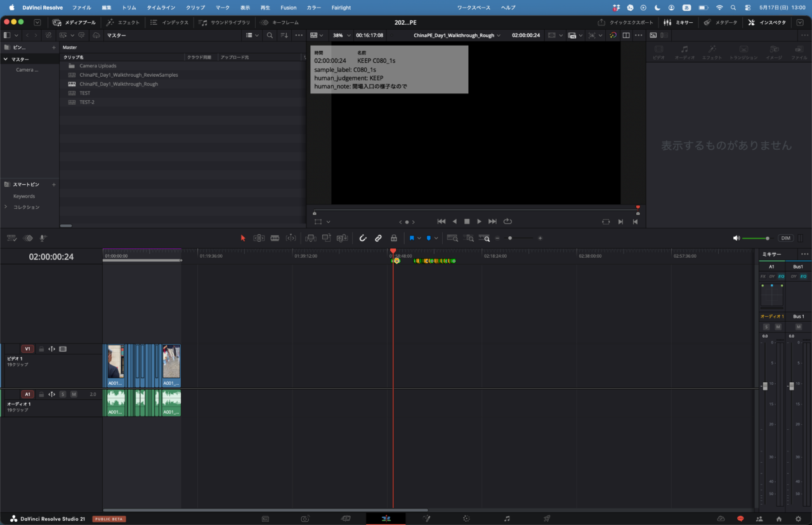Mute audio track A1 with M button

coord(74,394)
